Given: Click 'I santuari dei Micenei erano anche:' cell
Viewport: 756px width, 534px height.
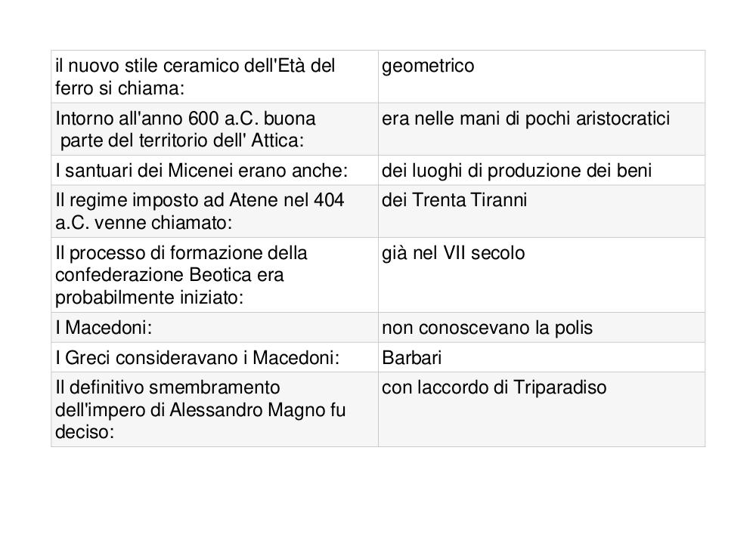Looking at the screenshot, I should tap(215, 171).
